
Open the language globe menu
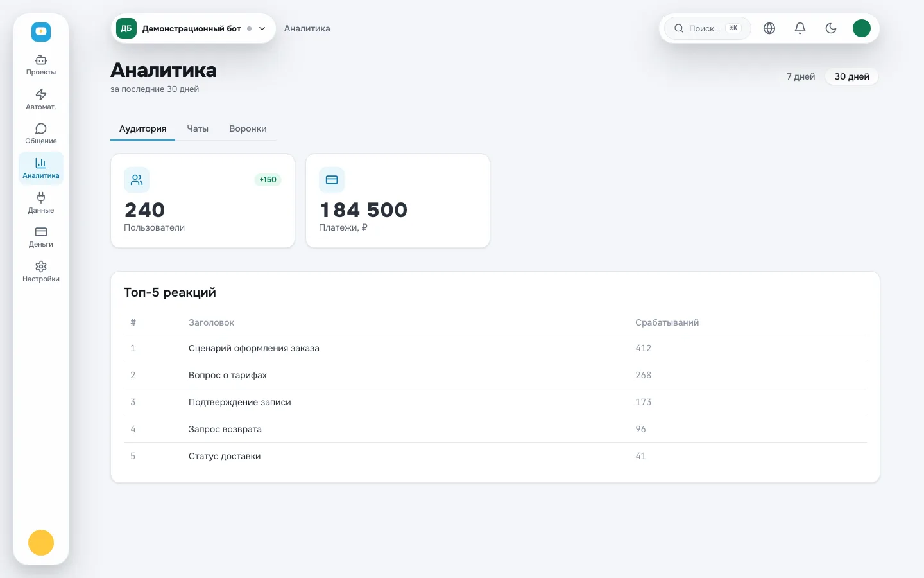[x=769, y=28]
